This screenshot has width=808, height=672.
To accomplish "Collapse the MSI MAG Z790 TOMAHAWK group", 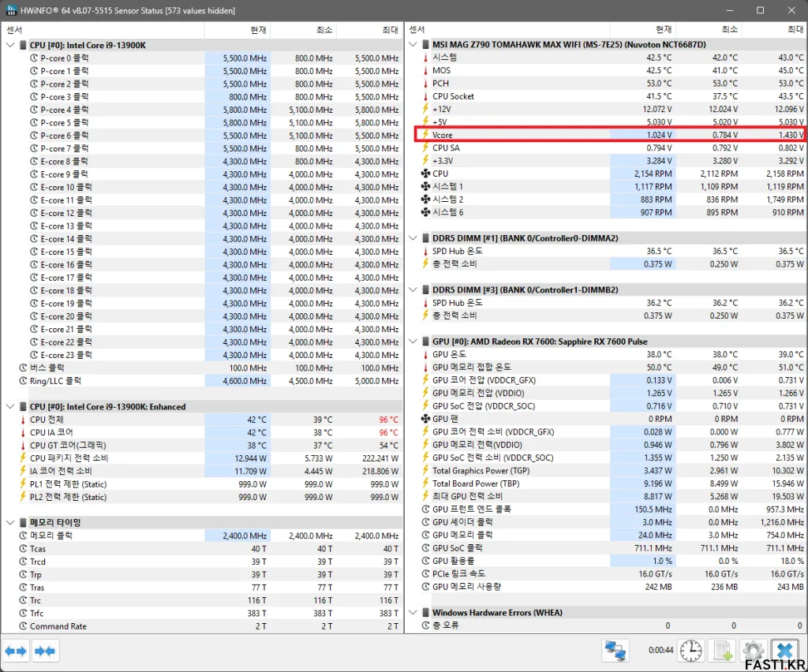I will (412, 45).
